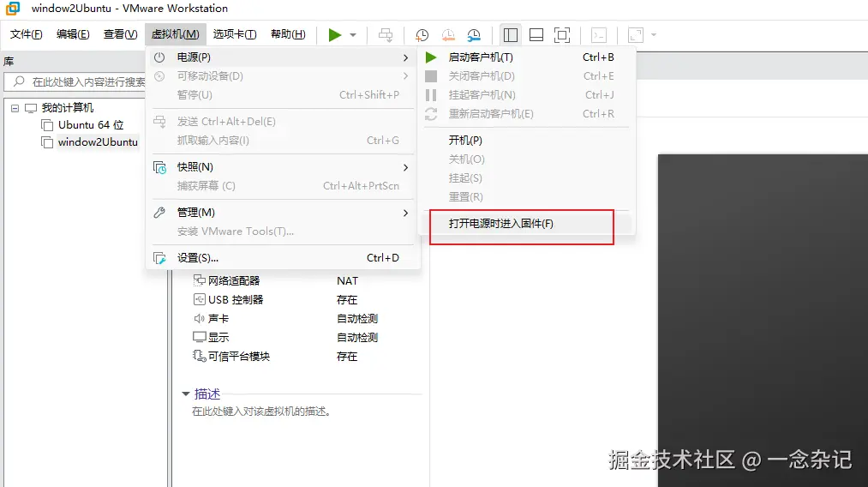868x487 pixels.
Task: Collapse the 我的计算机 tree node
Action: coord(15,108)
